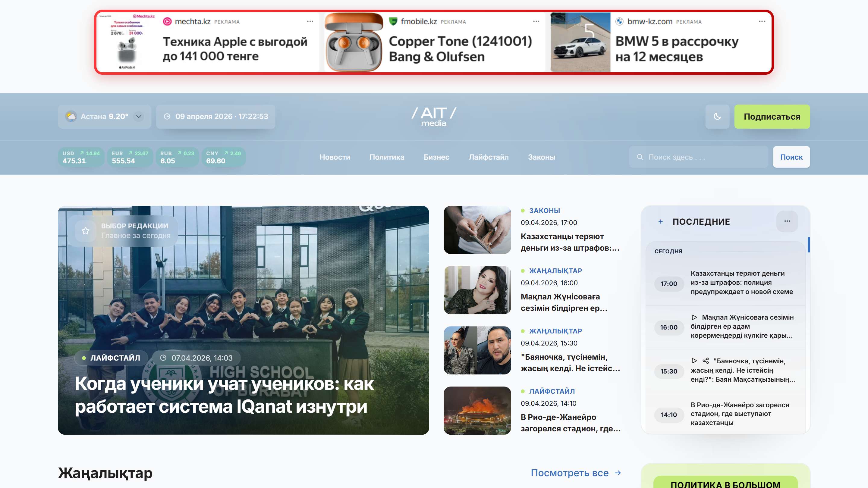
Task: Open the Лайфстайл menu item
Action: tap(489, 157)
